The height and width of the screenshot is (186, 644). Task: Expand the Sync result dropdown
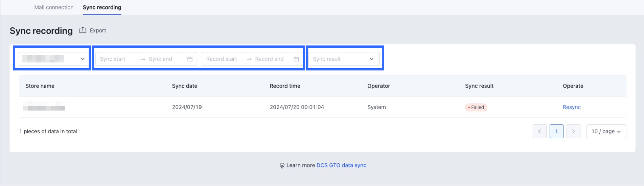click(344, 59)
